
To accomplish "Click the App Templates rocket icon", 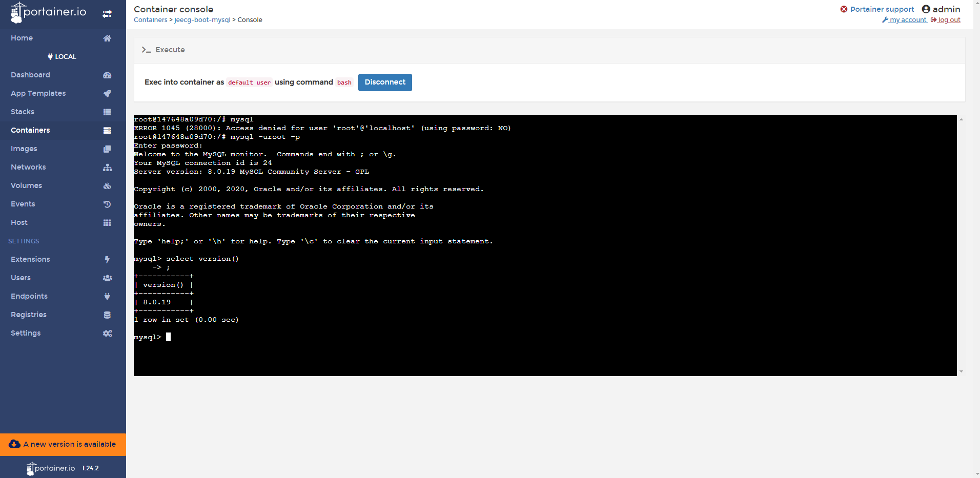I will coord(107,94).
